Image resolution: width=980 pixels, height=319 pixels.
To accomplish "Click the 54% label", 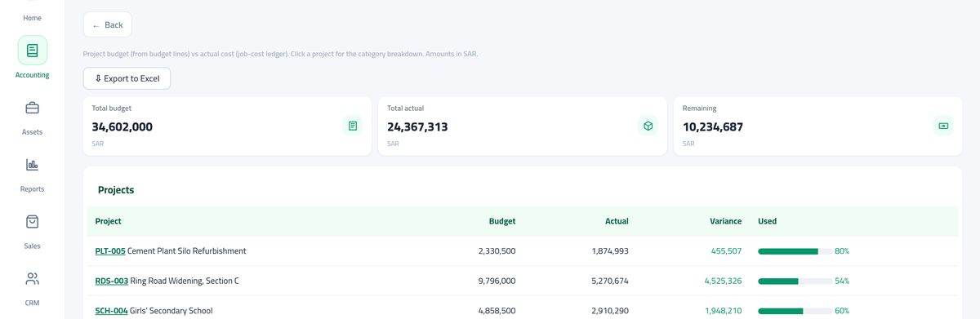I will coord(842,281).
